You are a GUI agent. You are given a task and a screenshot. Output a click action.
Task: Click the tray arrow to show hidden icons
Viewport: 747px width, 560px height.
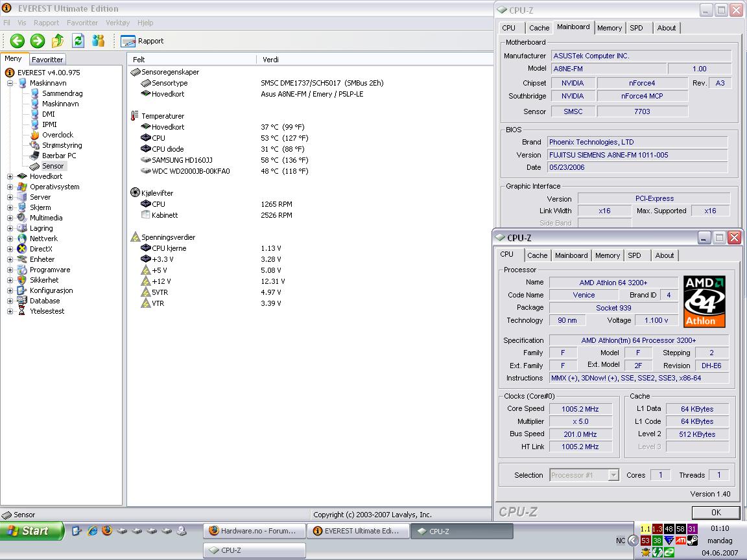[x=633, y=541]
